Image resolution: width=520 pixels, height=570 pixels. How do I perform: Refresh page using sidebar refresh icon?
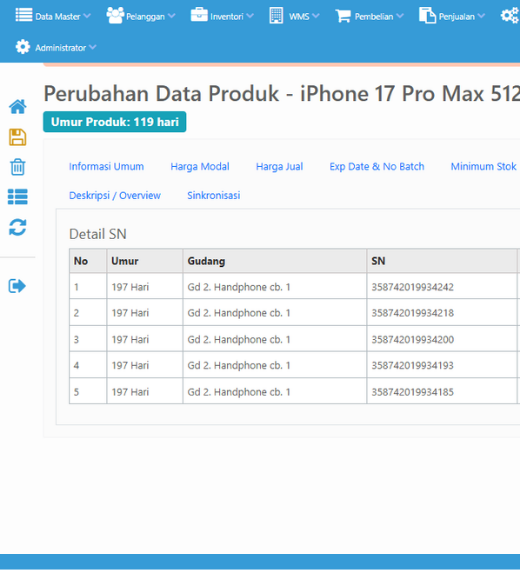[x=17, y=227]
